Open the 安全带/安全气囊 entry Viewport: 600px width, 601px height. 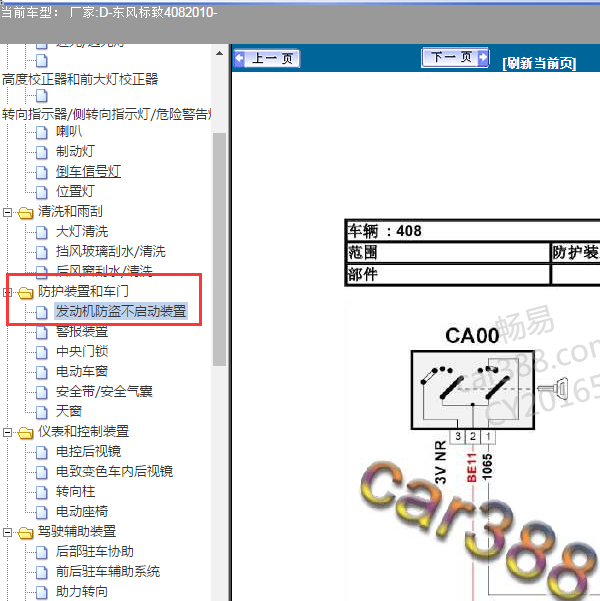[104, 391]
